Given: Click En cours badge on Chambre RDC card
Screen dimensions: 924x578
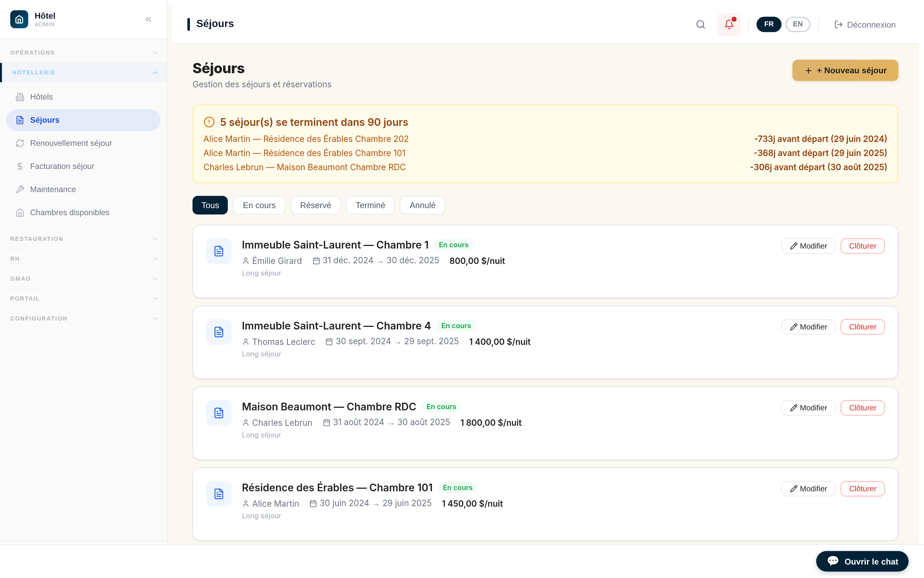Looking at the screenshot, I should pyautogui.click(x=441, y=407).
